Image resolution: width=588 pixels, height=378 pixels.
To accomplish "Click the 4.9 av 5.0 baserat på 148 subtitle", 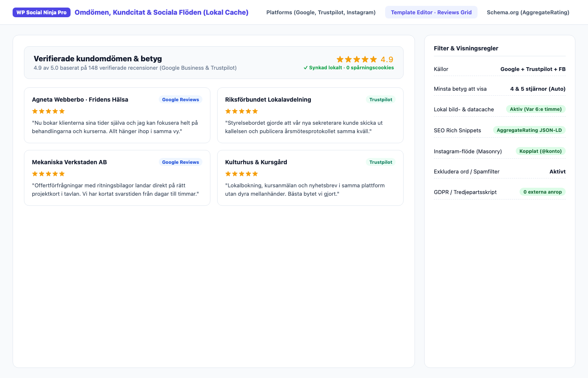I will pyautogui.click(x=135, y=68).
